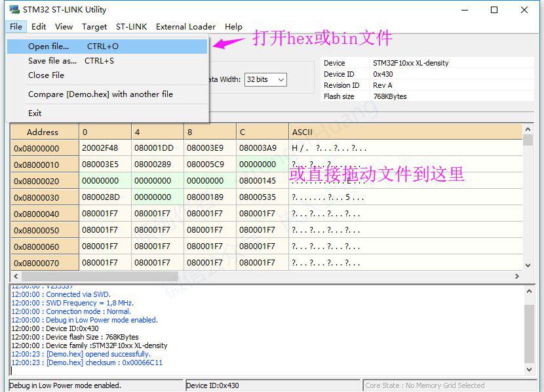
Task: Click log panel scroll up arrow
Action: pyautogui.click(x=529, y=292)
